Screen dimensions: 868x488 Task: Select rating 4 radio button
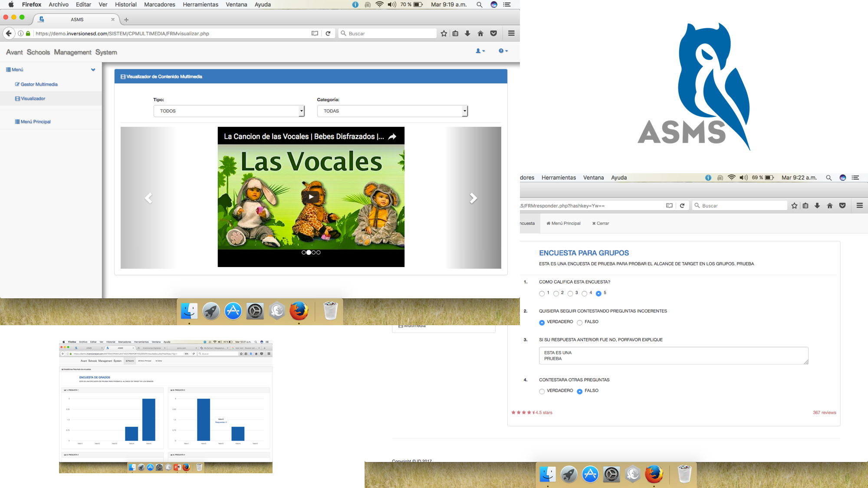point(584,294)
